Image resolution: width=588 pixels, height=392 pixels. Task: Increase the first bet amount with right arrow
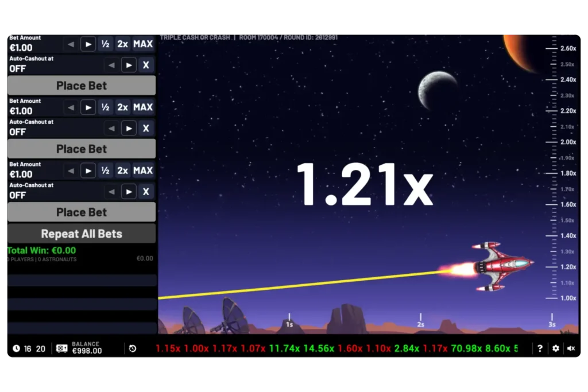(x=88, y=44)
